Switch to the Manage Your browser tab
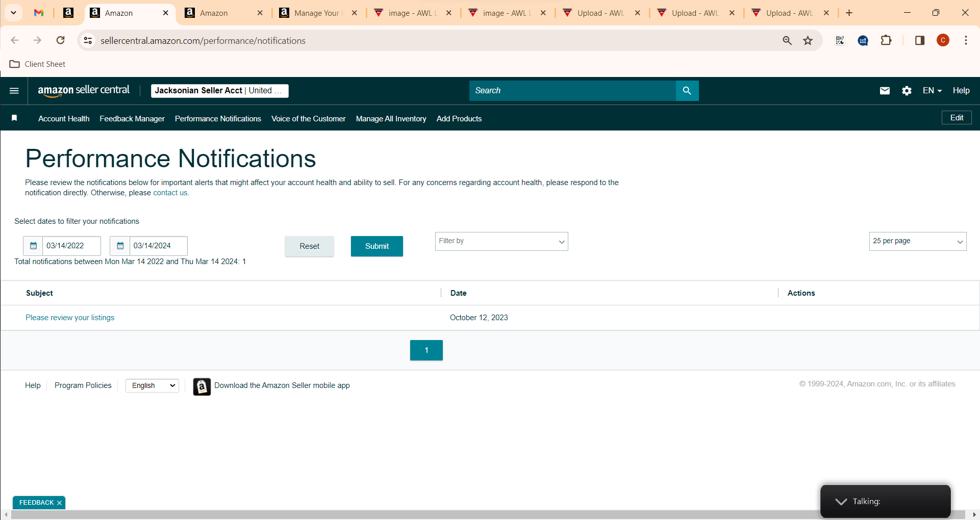This screenshot has height=520, width=980. (317, 13)
